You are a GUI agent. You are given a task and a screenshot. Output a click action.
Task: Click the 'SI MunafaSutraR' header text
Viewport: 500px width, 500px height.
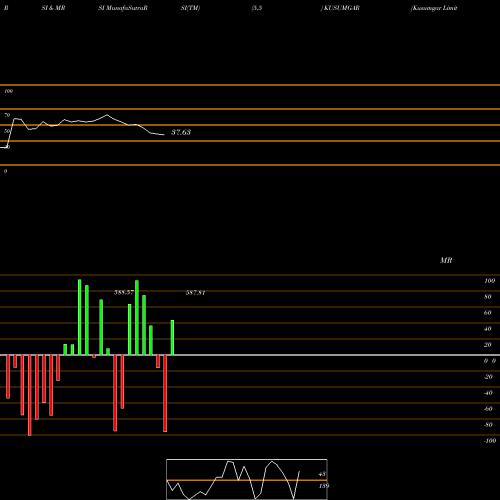(123, 8)
